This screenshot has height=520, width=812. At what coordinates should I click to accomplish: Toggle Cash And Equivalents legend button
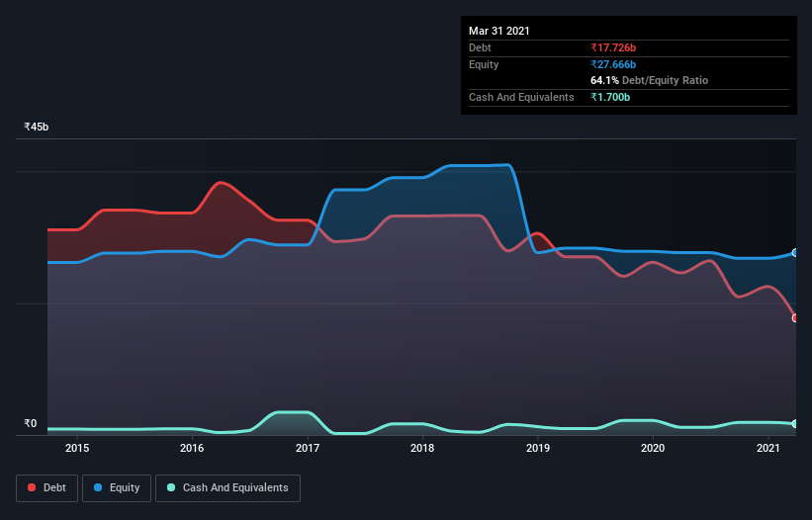pyautogui.click(x=227, y=488)
